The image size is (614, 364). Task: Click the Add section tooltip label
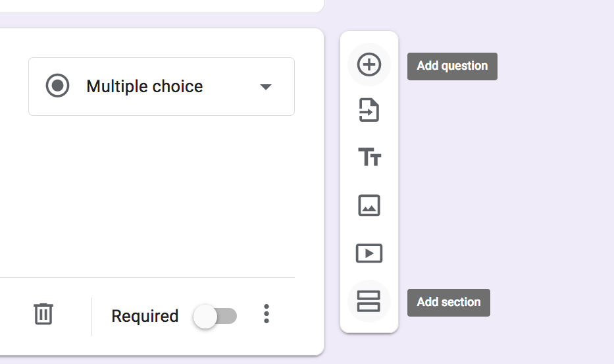pos(449,303)
